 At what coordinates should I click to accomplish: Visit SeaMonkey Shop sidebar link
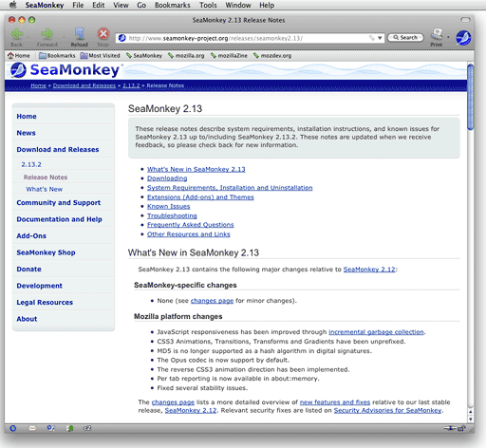coord(46,252)
